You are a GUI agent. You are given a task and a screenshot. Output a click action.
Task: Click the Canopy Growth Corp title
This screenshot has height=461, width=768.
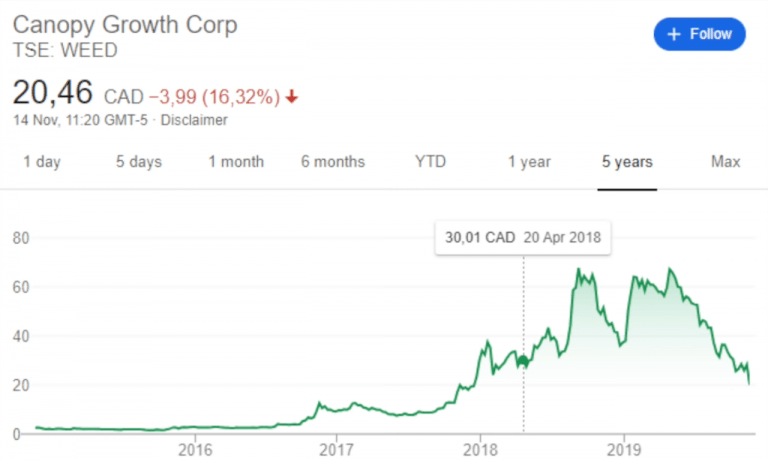124,25
